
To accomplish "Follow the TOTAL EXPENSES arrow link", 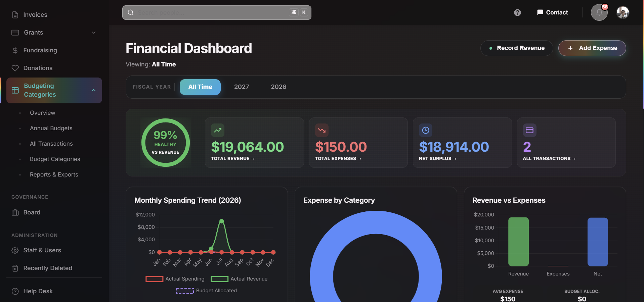I will coord(338,158).
